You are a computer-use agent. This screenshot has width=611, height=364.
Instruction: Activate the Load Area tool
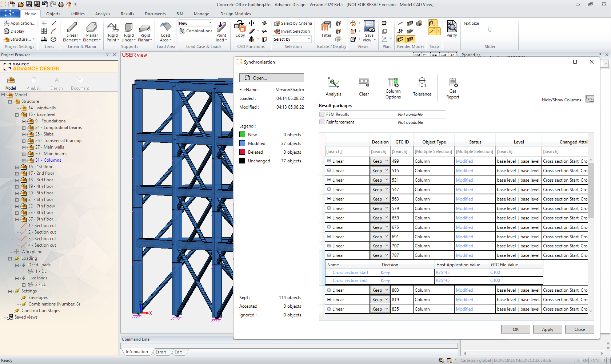tap(165, 32)
